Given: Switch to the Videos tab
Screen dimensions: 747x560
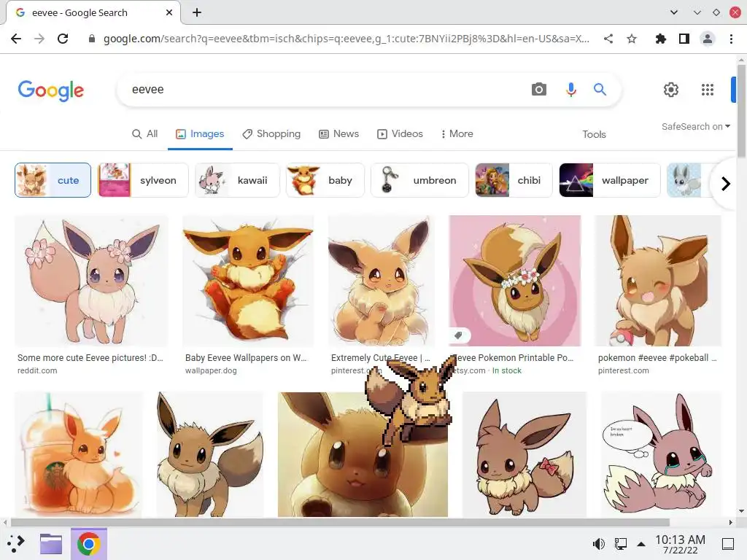Looking at the screenshot, I should point(400,134).
